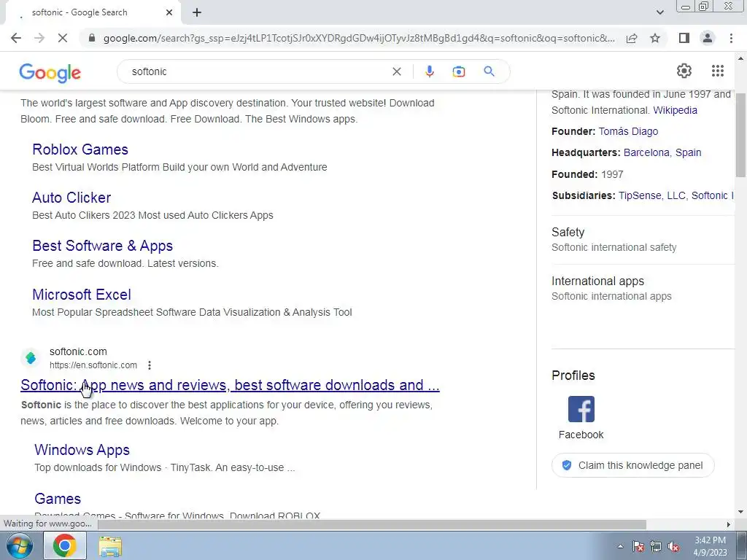Image resolution: width=747 pixels, height=560 pixels.
Task: Close the softonic Google Search tab
Action: coord(169,13)
